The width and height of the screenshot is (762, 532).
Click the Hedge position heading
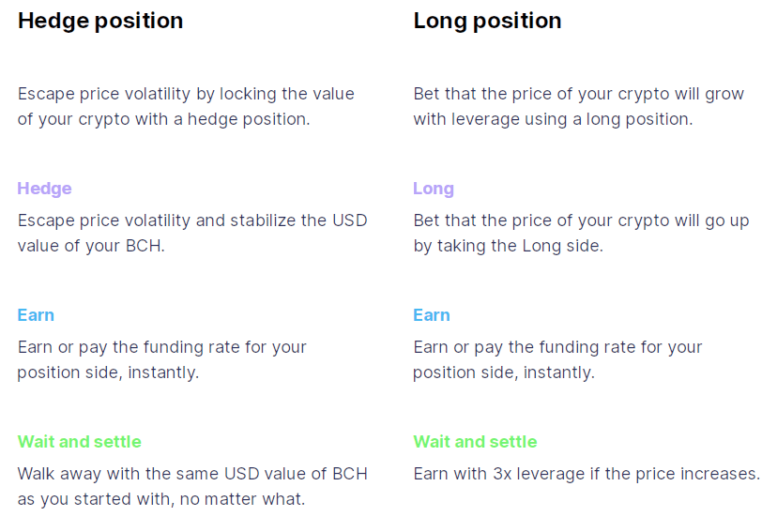click(100, 22)
